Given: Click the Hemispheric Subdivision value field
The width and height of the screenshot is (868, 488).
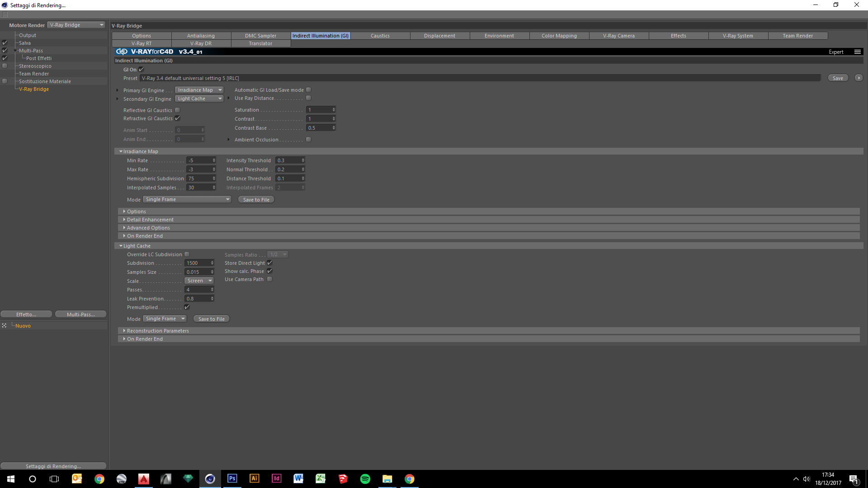Looking at the screenshot, I should pos(199,178).
